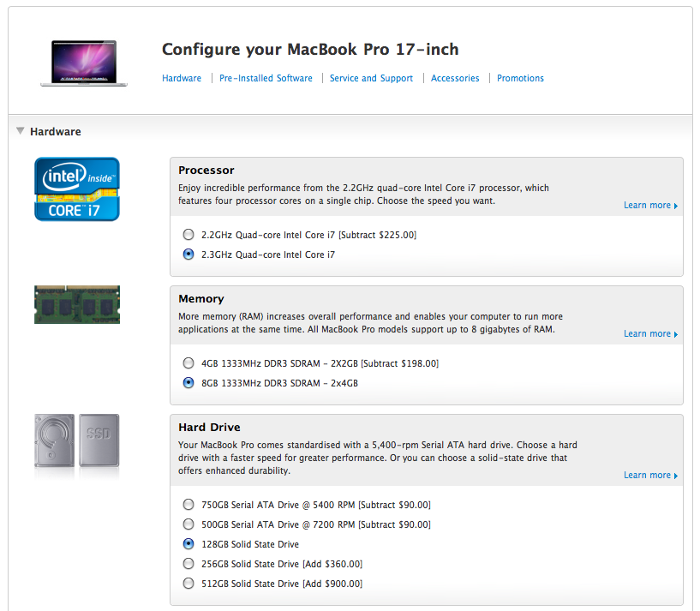Pick the 256GB Solid State Drive
Image resolution: width=700 pixels, height=611 pixels.
(x=188, y=564)
